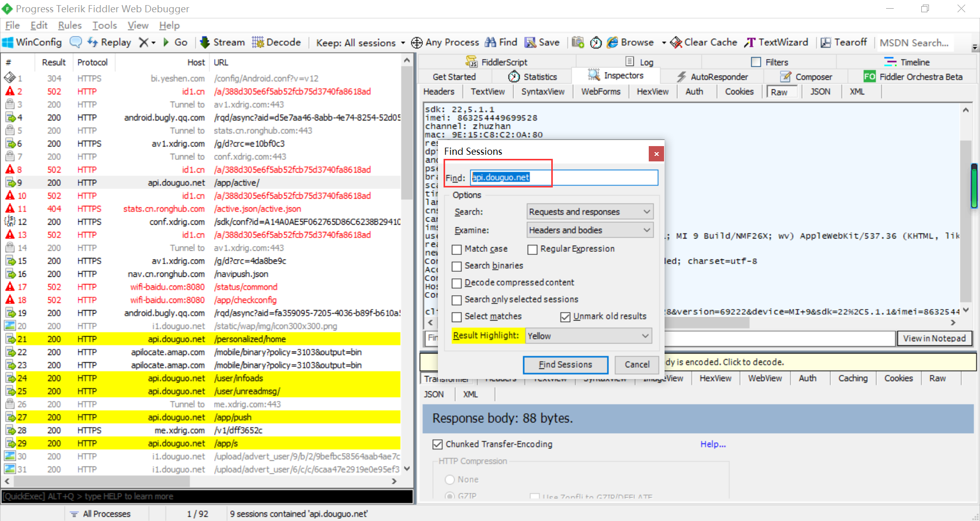
Task: Click the All Processes status bar filter
Action: coord(101,514)
